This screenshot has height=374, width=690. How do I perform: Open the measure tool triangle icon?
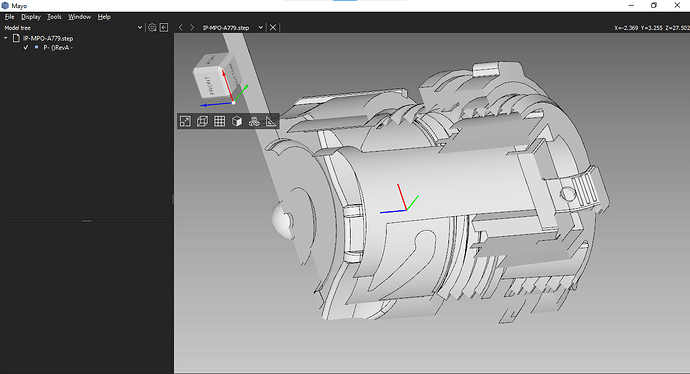click(x=271, y=121)
